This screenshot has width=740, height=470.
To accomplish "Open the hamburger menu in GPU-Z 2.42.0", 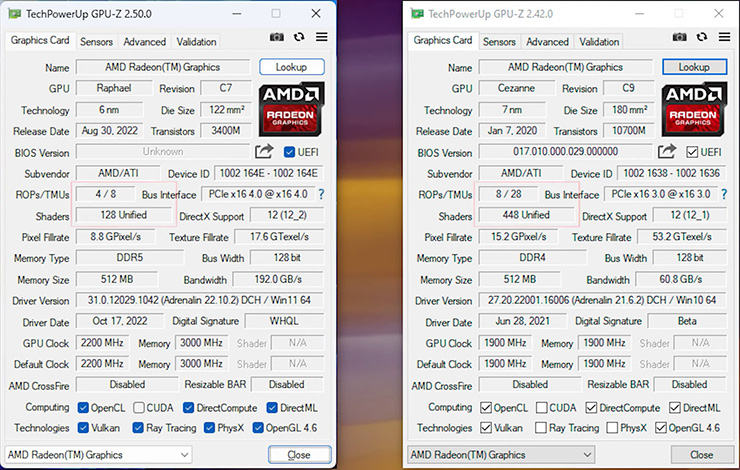I will (x=725, y=37).
